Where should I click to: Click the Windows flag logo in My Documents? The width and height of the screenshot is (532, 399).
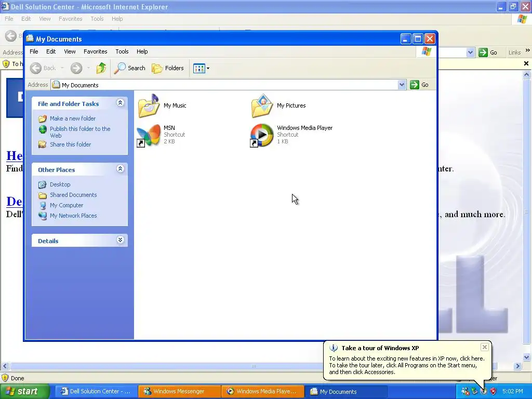[x=426, y=51]
